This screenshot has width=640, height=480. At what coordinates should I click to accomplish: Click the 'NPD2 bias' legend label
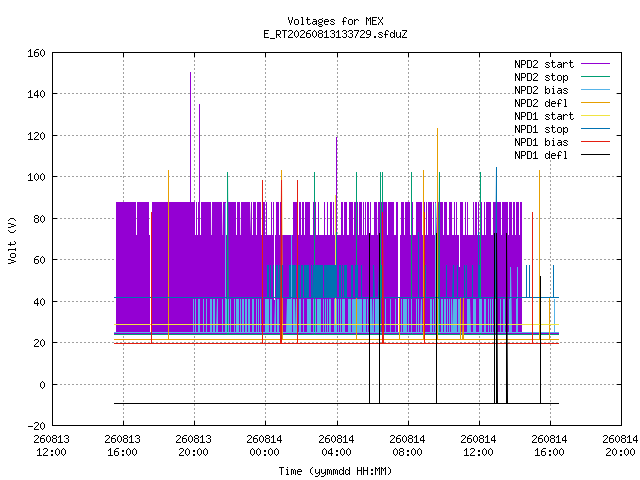[x=541, y=90]
